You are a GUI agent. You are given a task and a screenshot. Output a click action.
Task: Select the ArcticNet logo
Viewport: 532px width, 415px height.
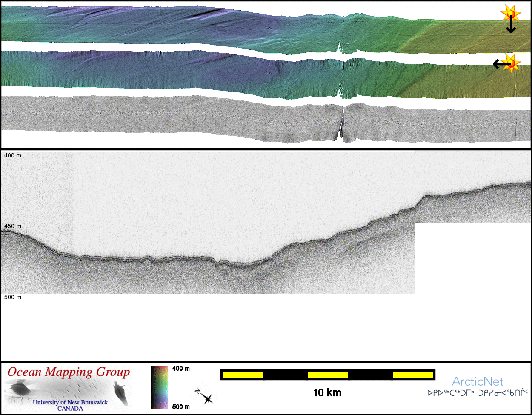(x=478, y=381)
